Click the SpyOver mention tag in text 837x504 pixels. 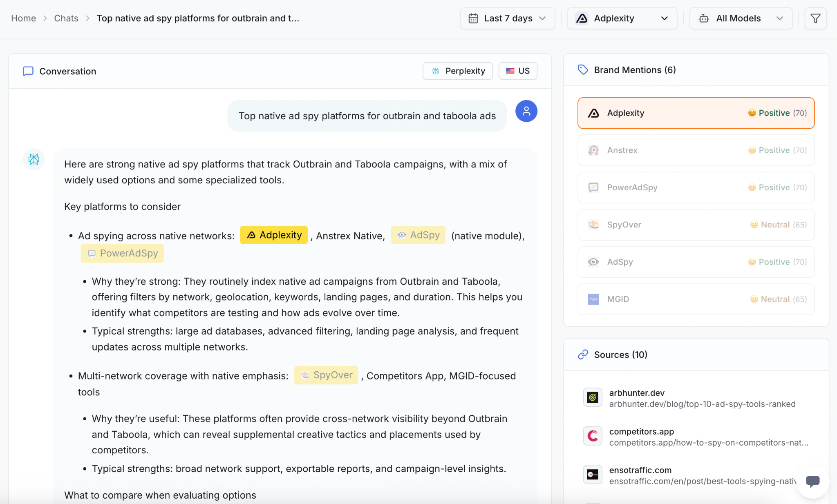[326, 375]
